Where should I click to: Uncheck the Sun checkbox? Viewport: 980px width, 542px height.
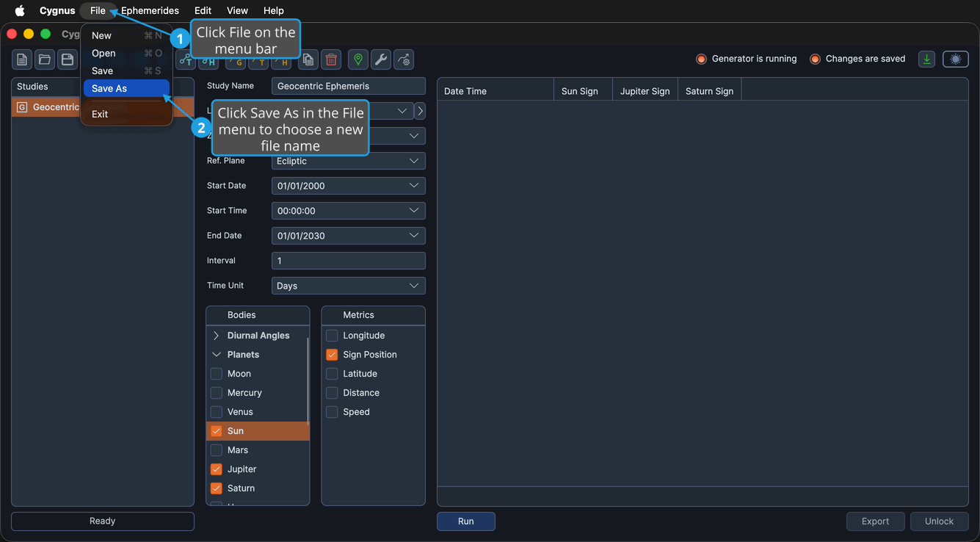[x=217, y=431]
